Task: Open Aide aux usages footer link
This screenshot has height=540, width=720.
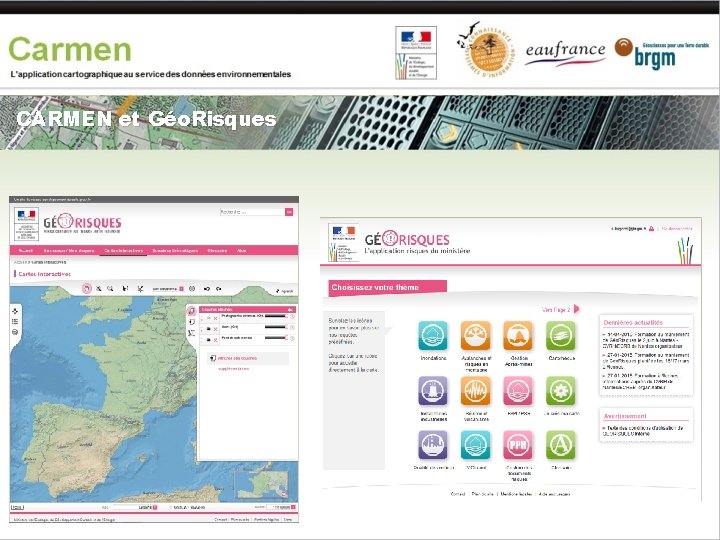Action: tap(554, 494)
